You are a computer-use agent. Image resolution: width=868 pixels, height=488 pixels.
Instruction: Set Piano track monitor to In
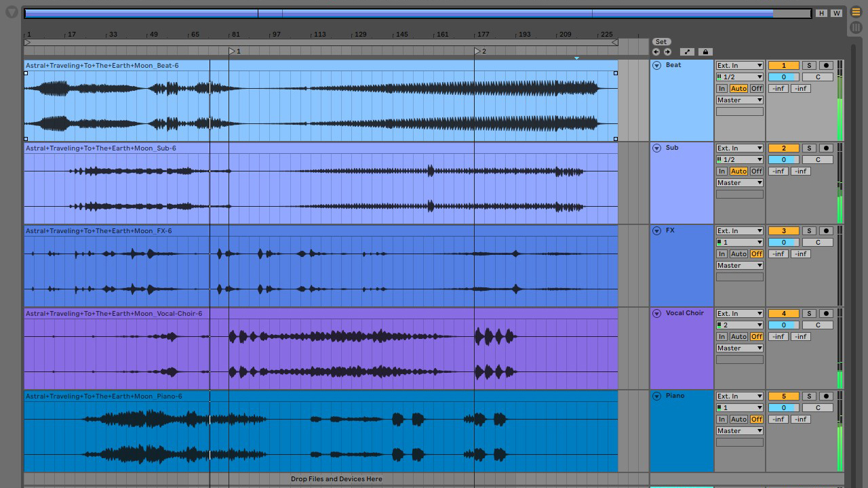click(722, 420)
